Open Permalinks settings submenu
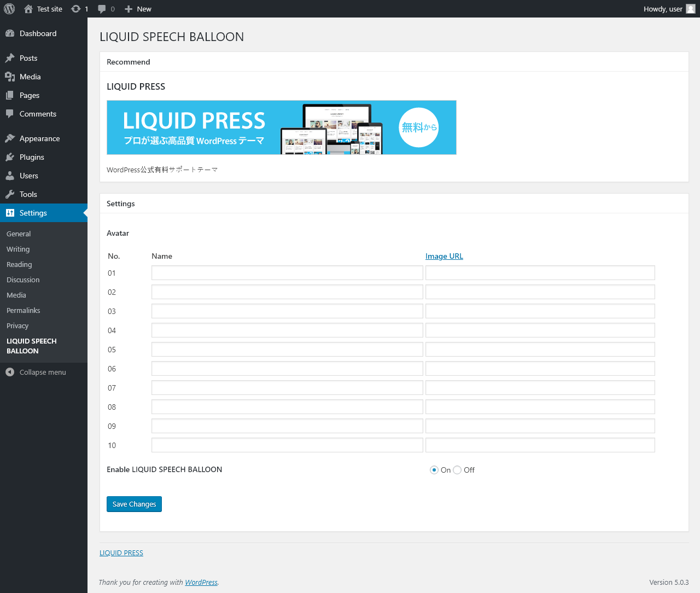 (x=24, y=310)
